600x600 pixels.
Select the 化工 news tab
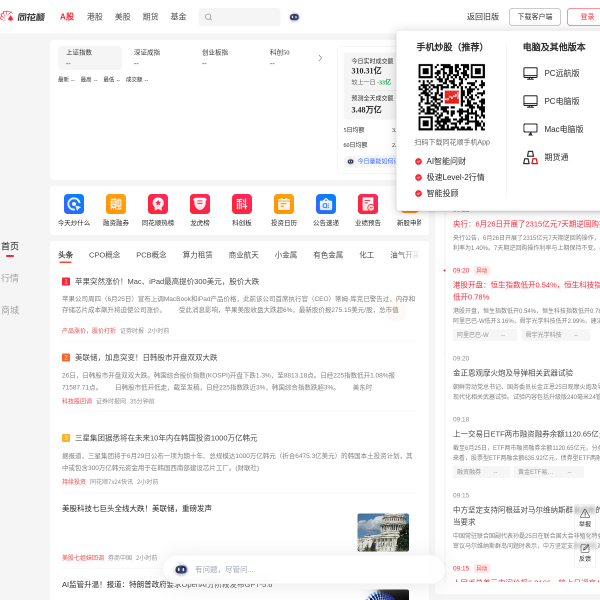coord(367,255)
